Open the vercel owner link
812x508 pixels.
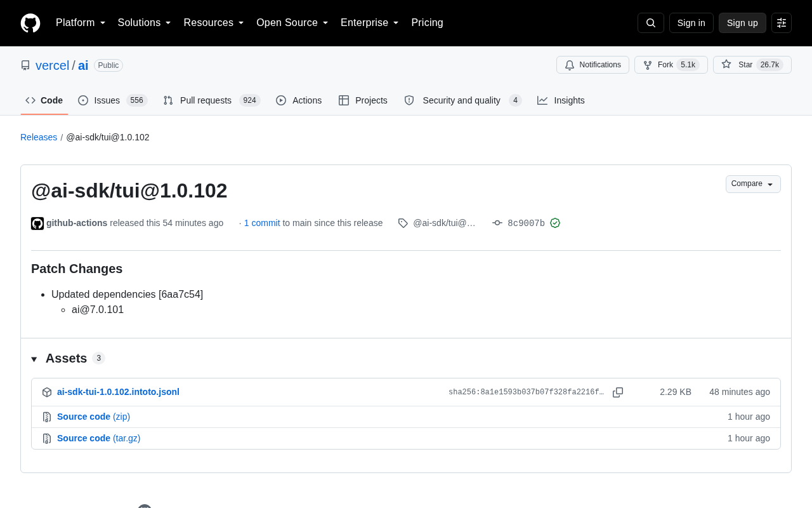pos(52,65)
